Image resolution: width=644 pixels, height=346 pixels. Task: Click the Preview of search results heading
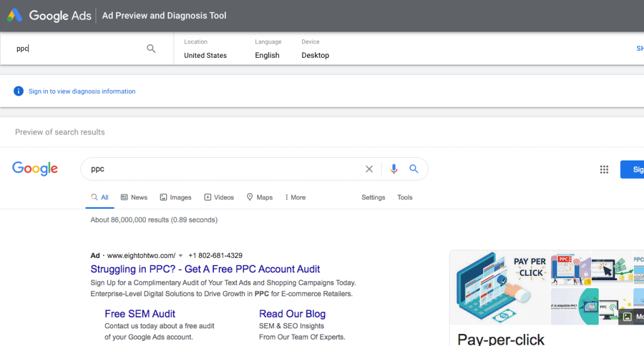(60, 132)
